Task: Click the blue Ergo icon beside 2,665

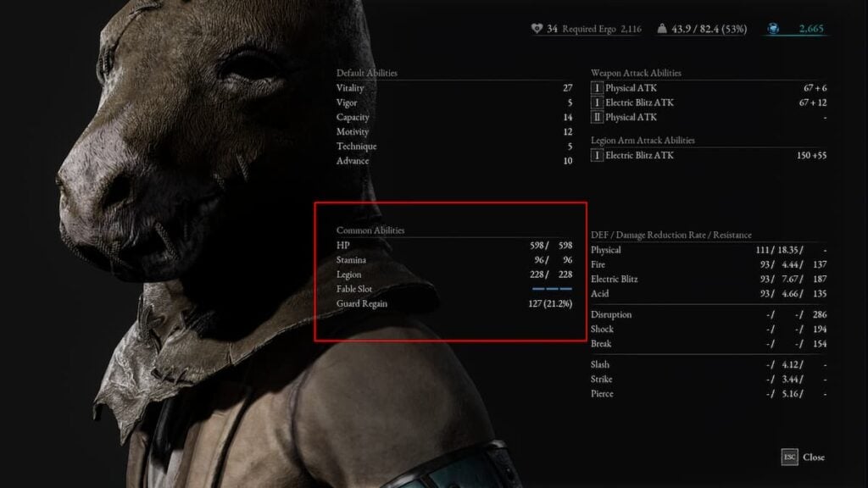Action: click(773, 28)
